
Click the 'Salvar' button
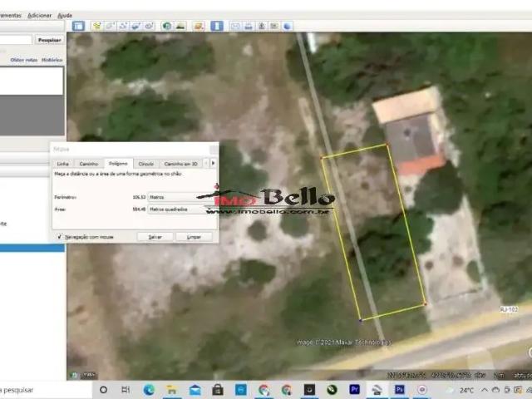155,237
